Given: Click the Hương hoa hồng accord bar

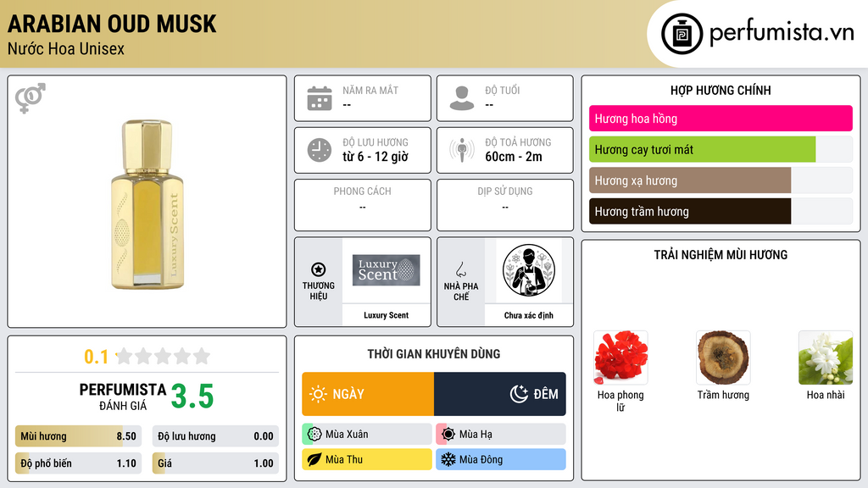Looking at the screenshot, I should pyautogui.click(x=721, y=119).
